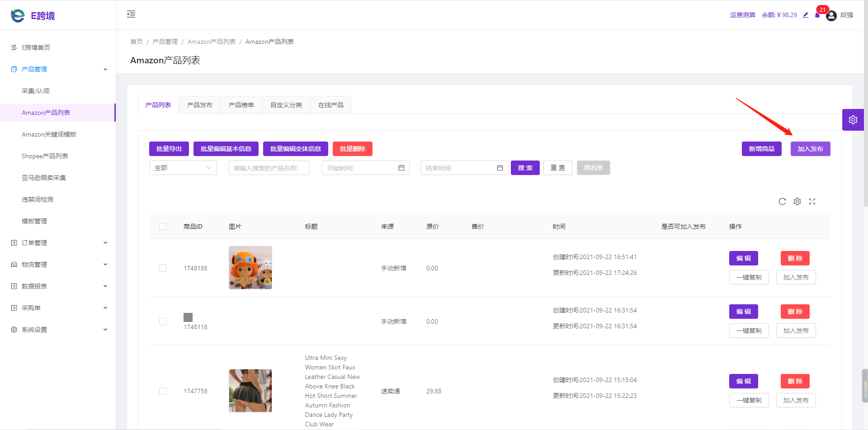Switch to the 产品榜单 tab
Screen dimensions: 868x430
[241, 105]
